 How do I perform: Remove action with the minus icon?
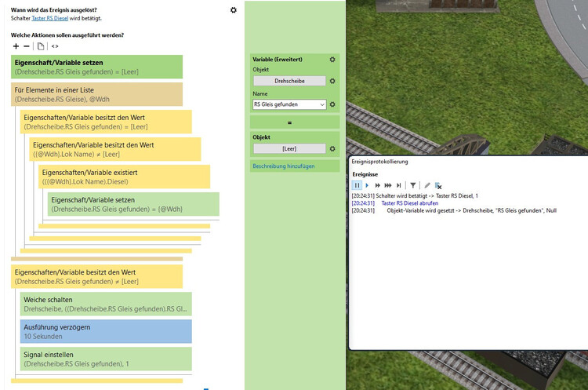(27, 46)
